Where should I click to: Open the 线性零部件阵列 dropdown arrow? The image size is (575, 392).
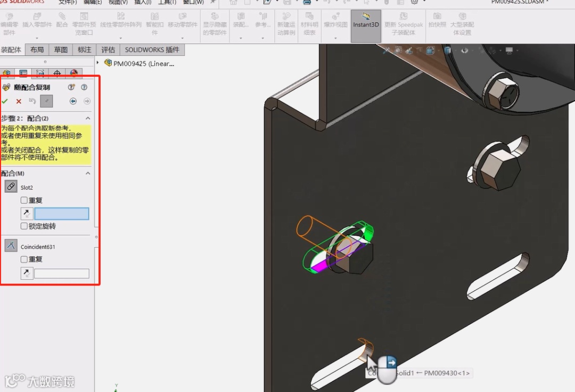click(121, 38)
